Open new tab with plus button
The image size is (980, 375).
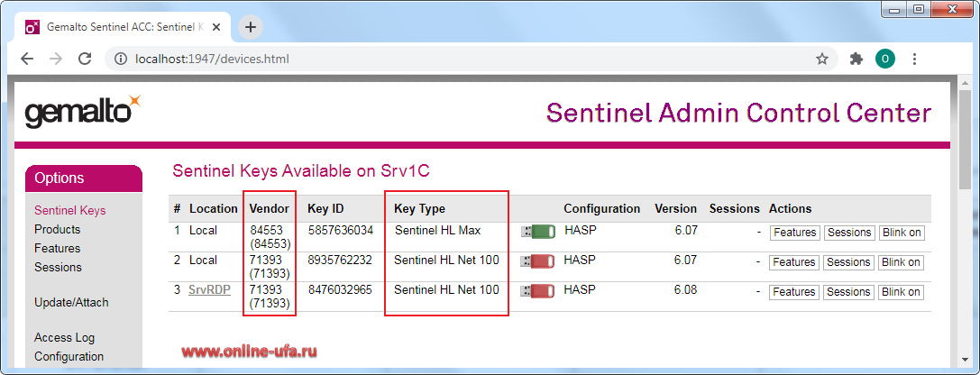(x=251, y=27)
